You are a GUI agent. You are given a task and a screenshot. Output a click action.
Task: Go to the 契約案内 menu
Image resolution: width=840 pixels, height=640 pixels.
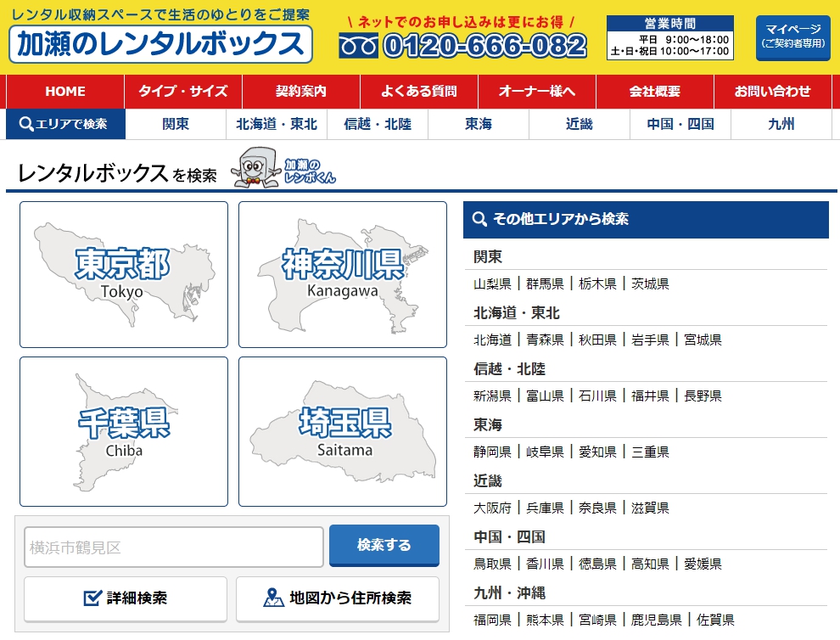tap(301, 92)
